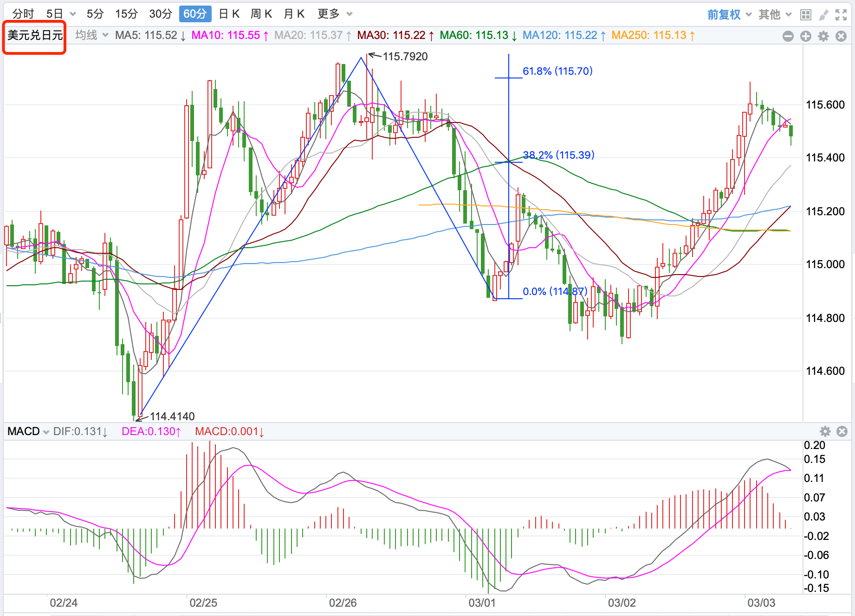This screenshot has width=855, height=616.
Task: Click the -0.15 value on MACD axis
Action: (816, 588)
